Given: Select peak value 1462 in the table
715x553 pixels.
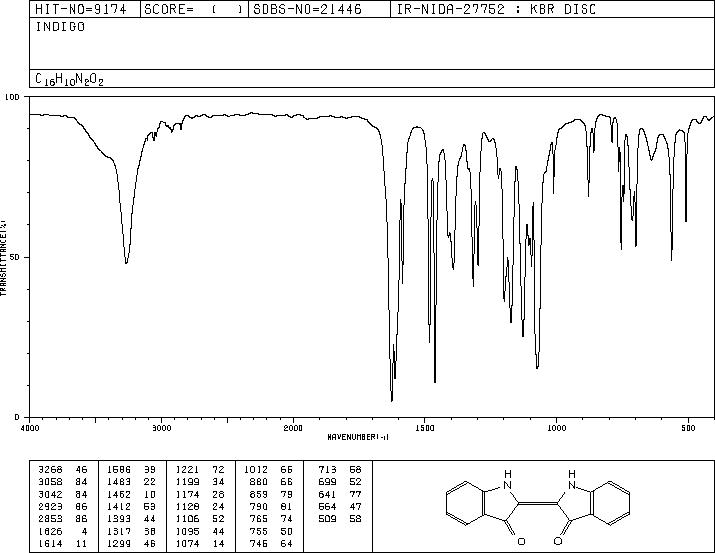Looking at the screenshot, I should [119, 494].
